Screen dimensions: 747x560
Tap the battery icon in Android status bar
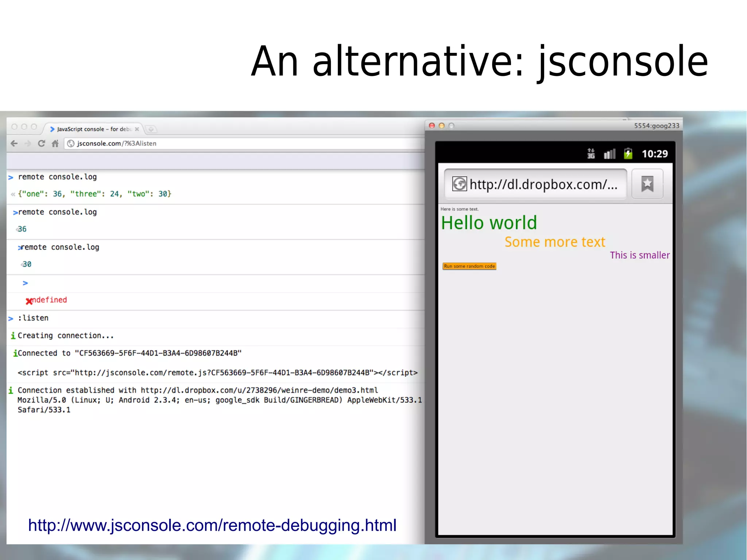(x=628, y=154)
